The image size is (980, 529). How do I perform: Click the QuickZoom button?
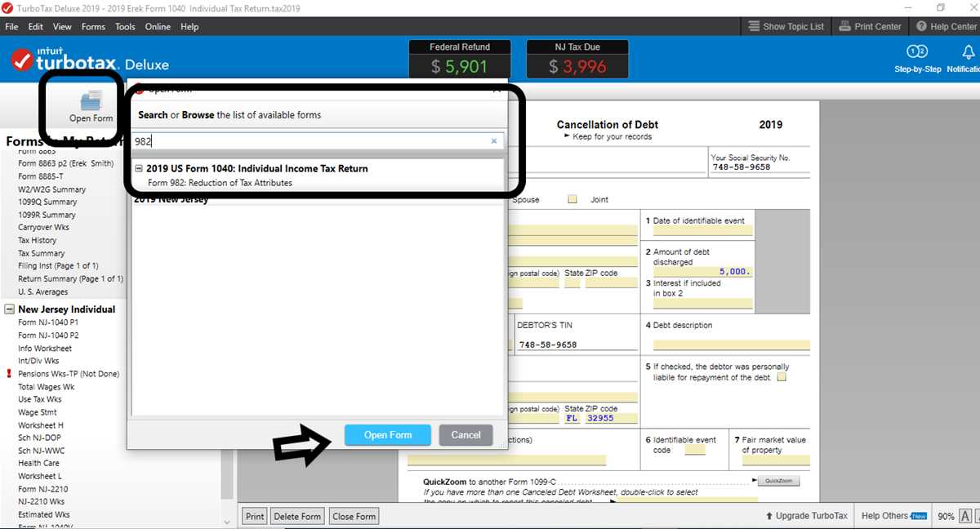point(778,481)
